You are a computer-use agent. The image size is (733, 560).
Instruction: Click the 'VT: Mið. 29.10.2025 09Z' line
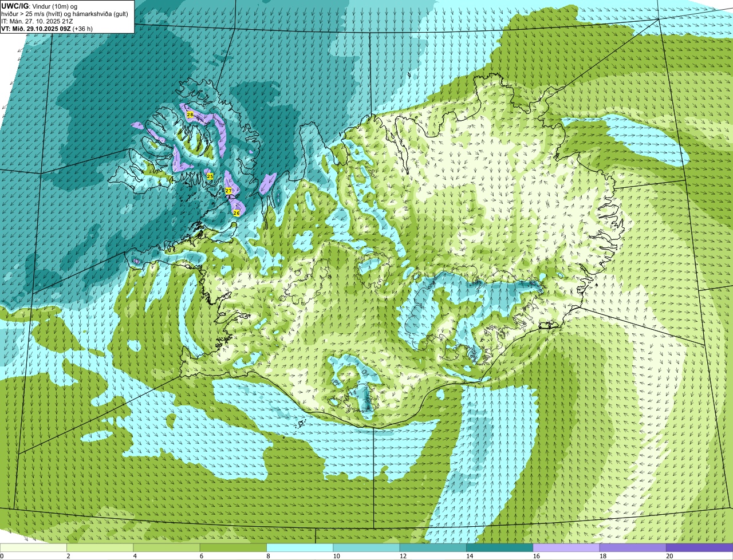(47, 29)
